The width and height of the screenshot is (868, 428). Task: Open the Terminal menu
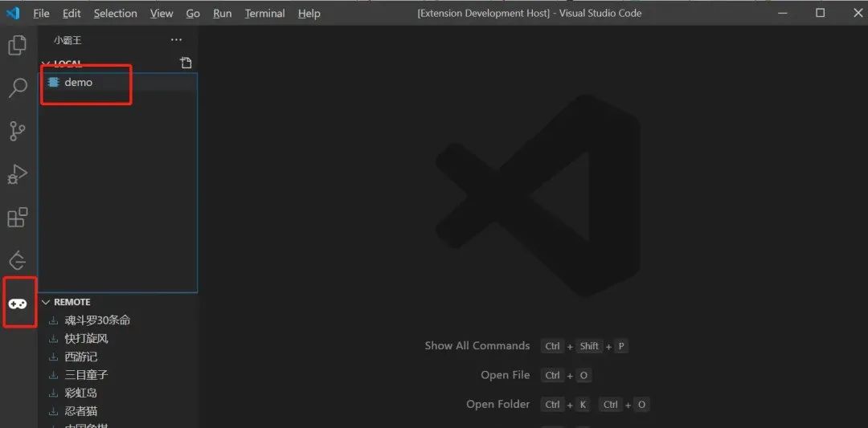(x=264, y=14)
